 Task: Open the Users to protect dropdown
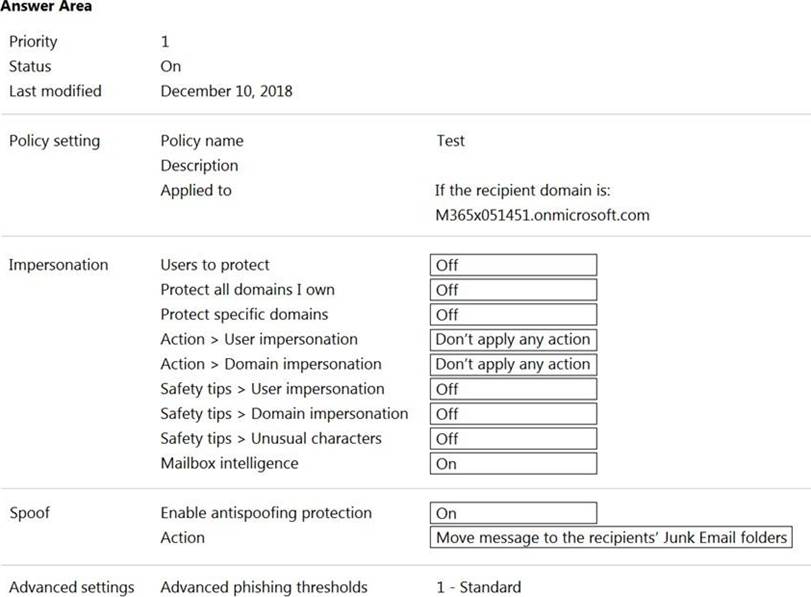[x=513, y=265]
